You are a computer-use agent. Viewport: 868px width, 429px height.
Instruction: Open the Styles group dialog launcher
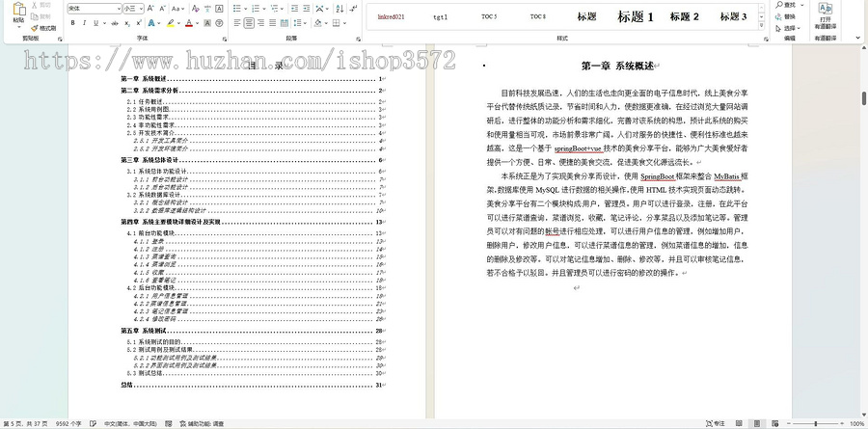pos(766,40)
